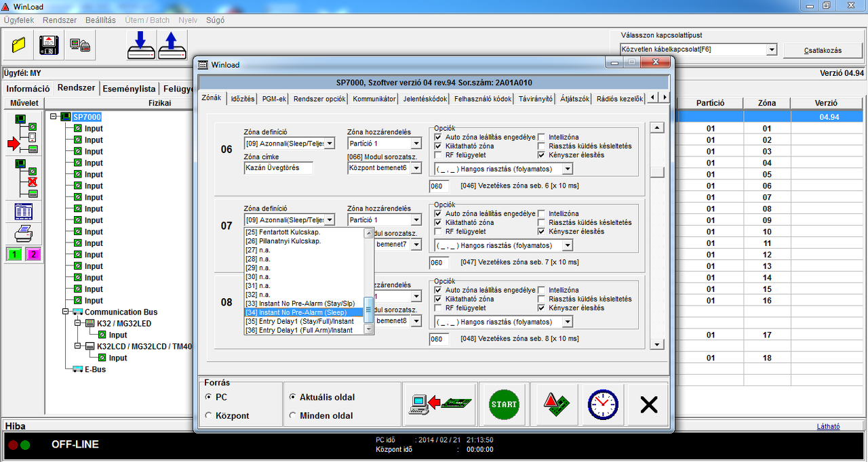The width and height of the screenshot is (868, 462).
Task: Click the green START button
Action: click(x=503, y=404)
